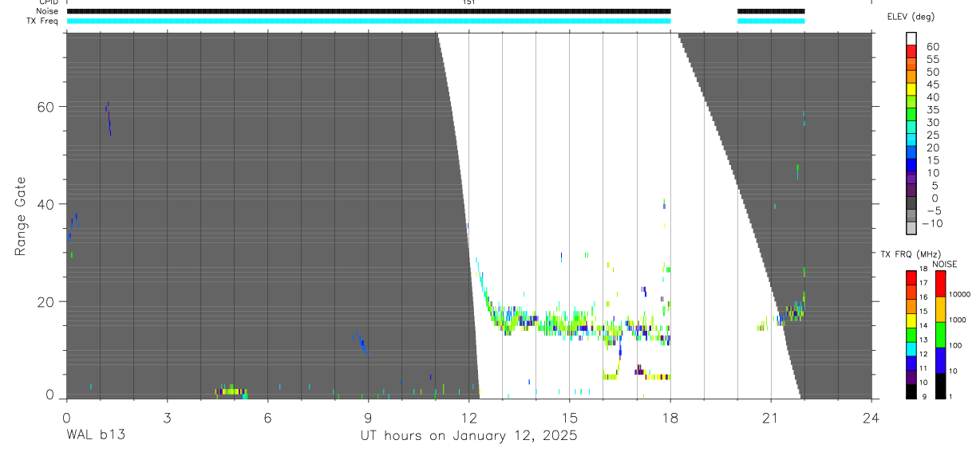Screen dimensions: 980x452
Task: Click the x-axis tick label "24"
Action: tap(871, 417)
